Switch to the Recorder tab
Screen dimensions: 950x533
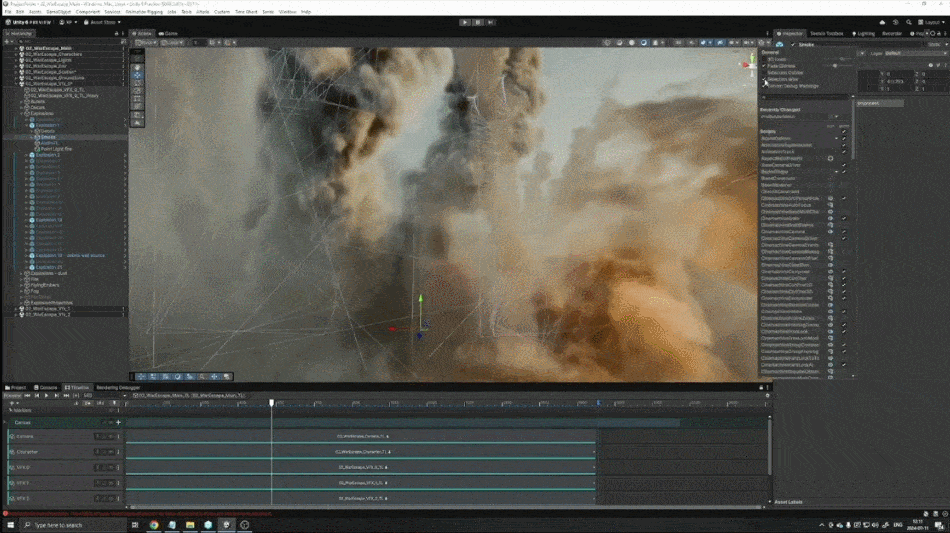892,33
